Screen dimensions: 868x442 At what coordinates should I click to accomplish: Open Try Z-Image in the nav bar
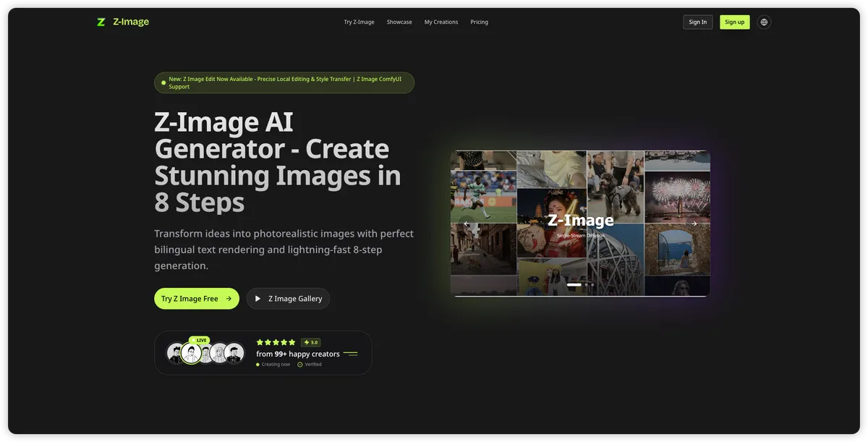click(x=359, y=22)
